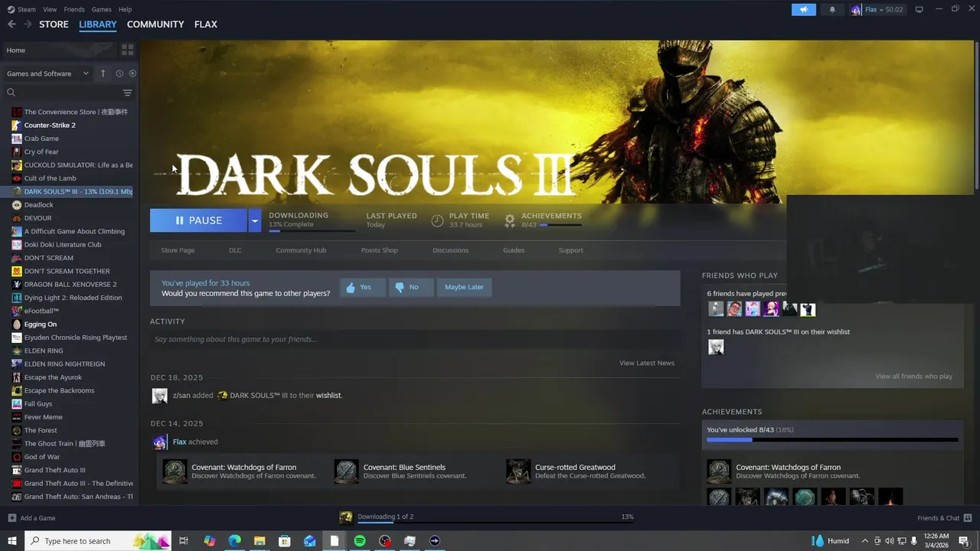Image resolution: width=980 pixels, height=551 pixels.
Task: Open Microsoft Store from the taskbar
Action: coord(284,541)
